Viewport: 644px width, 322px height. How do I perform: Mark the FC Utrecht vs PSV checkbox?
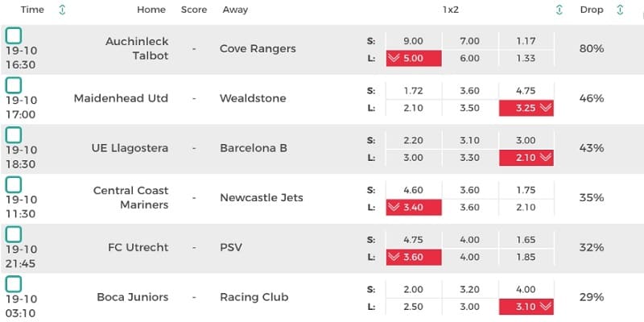[x=14, y=235]
